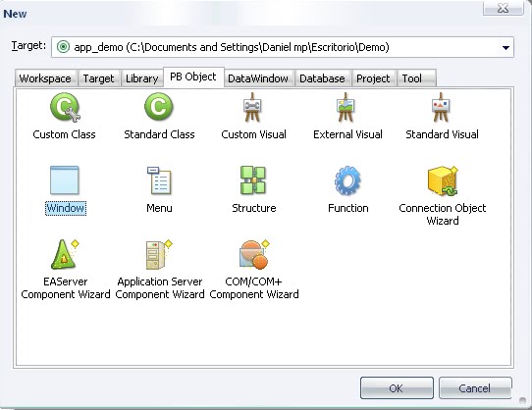
Task: Select the Connection Object Wizard icon
Action: point(443,180)
